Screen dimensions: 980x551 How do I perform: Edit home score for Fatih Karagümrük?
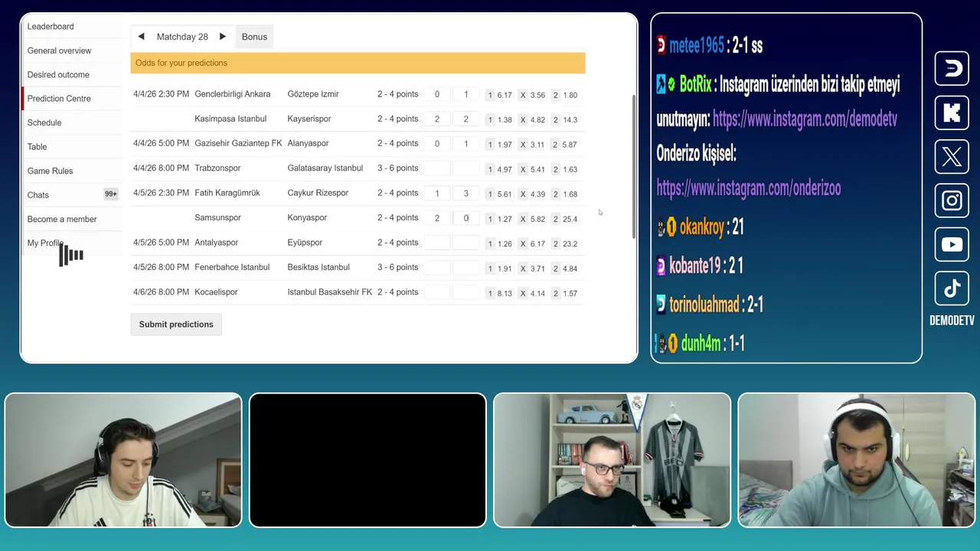pyautogui.click(x=437, y=193)
